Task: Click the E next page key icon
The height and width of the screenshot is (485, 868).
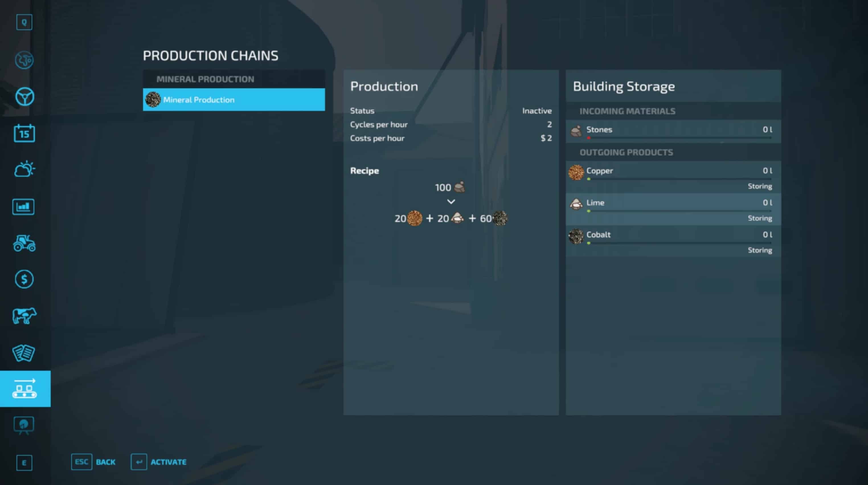Action: point(24,463)
